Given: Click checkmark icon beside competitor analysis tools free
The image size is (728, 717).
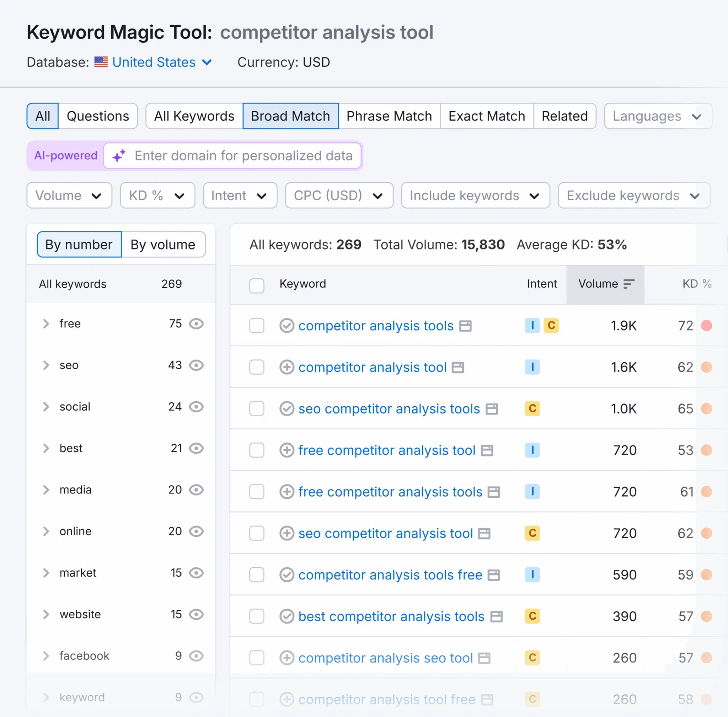Looking at the screenshot, I should [x=287, y=575].
